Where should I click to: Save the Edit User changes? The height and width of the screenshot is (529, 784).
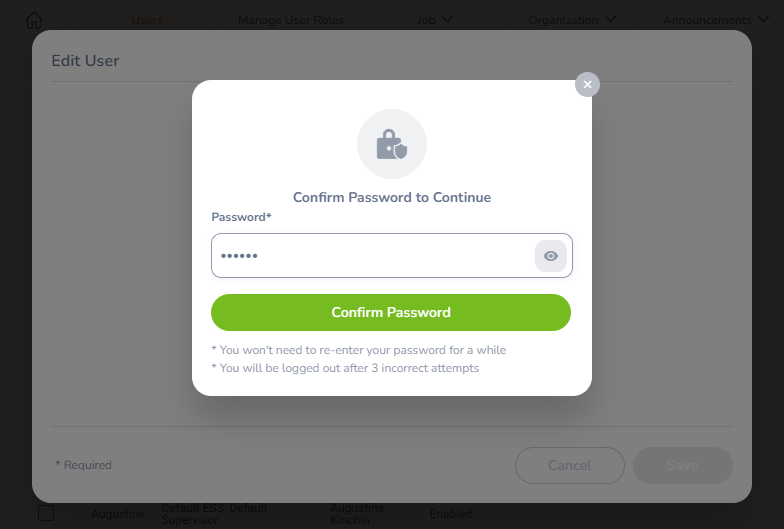tap(682, 466)
